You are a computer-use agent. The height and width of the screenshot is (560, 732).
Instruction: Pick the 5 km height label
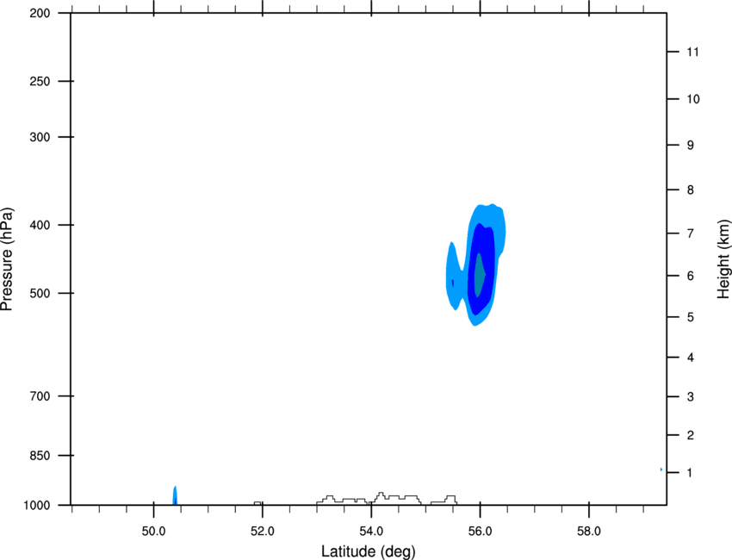(691, 317)
